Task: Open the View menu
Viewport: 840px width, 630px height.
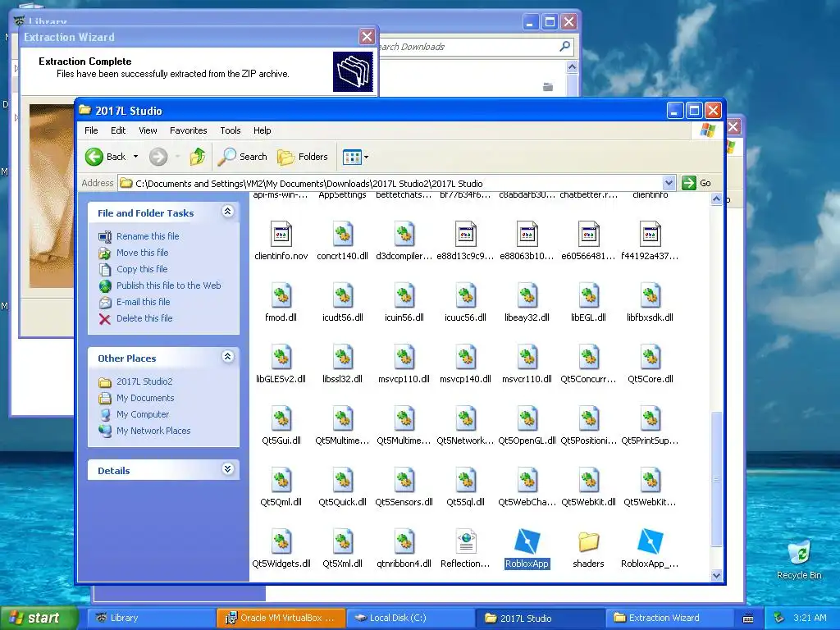Action: coord(148,130)
